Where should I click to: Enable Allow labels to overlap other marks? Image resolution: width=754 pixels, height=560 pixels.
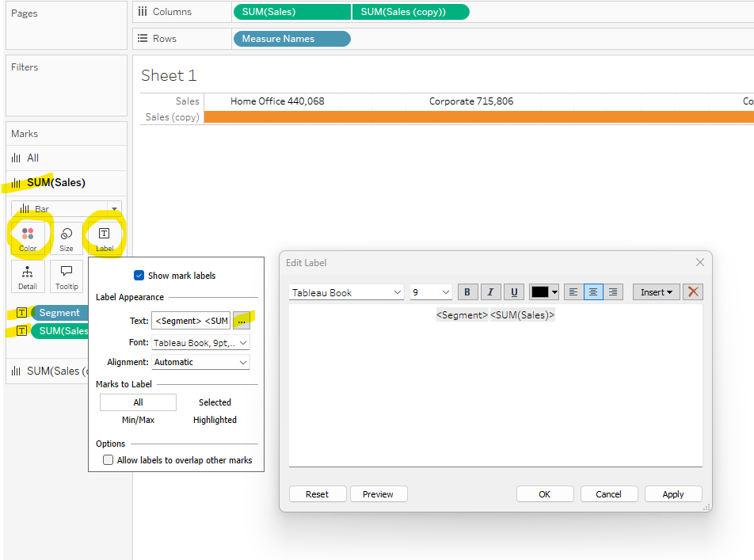(x=109, y=460)
